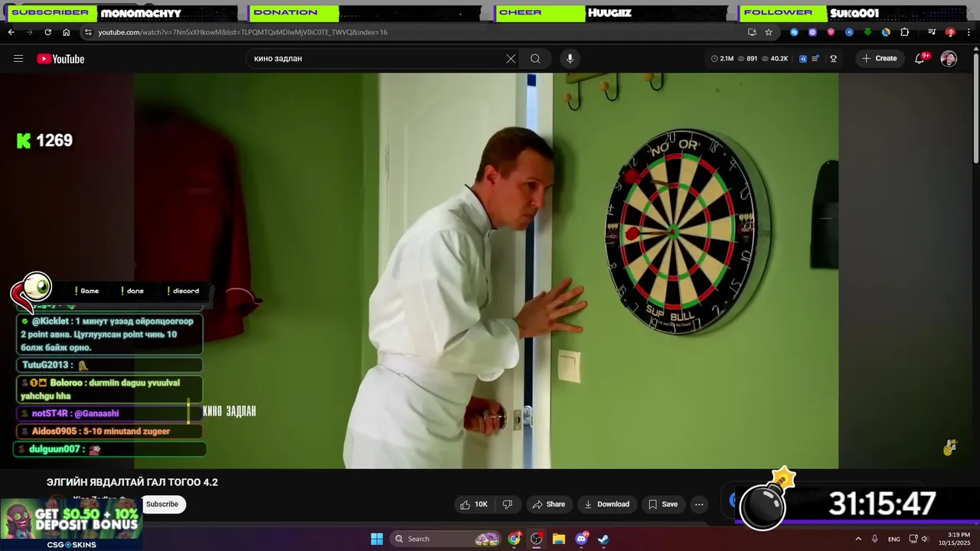
Task: Click the !discord overlay label
Action: point(183,291)
